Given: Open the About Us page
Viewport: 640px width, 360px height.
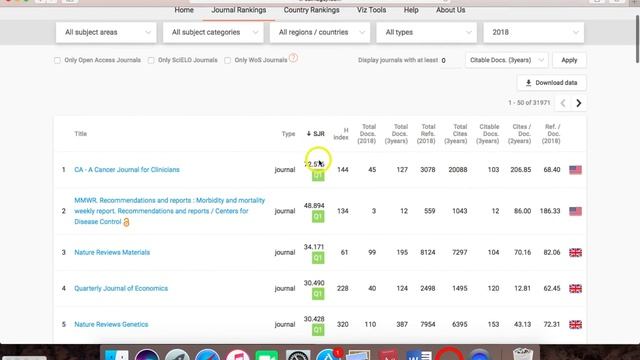Looking at the screenshot, I should pyautogui.click(x=451, y=10).
